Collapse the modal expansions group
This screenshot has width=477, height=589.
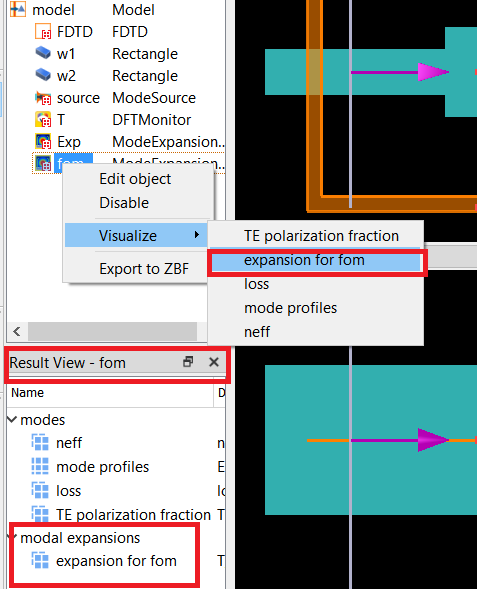pos(13,537)
